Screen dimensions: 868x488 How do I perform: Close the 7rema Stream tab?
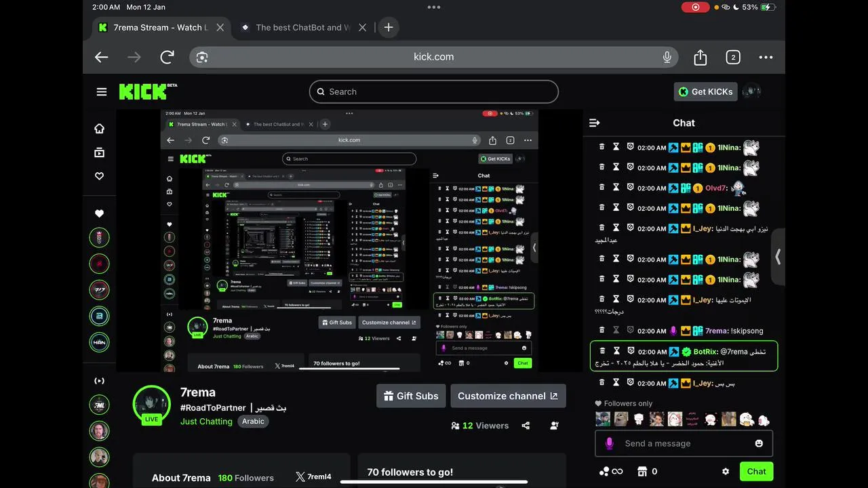(220, 27)
